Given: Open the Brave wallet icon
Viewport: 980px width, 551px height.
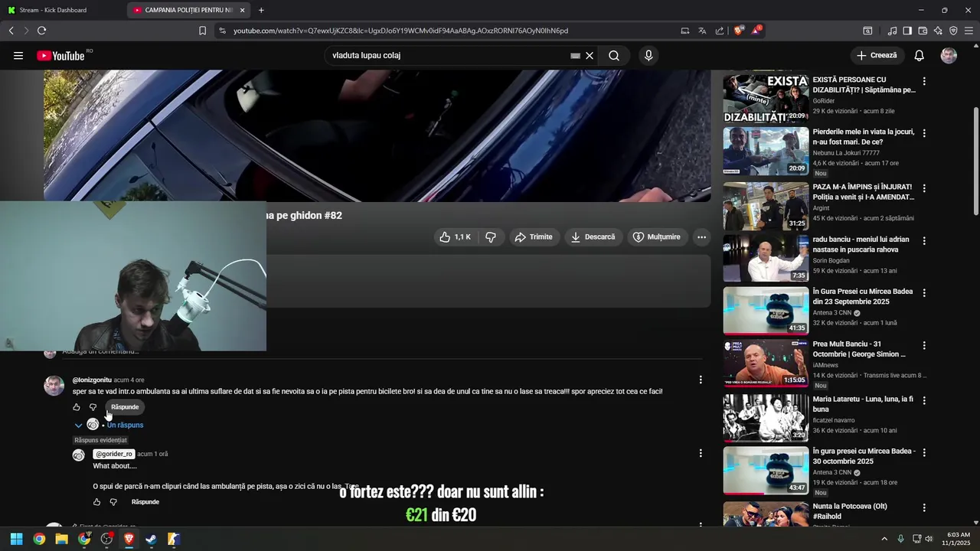Looking at the screenshot, I should [x=923, y=31].
